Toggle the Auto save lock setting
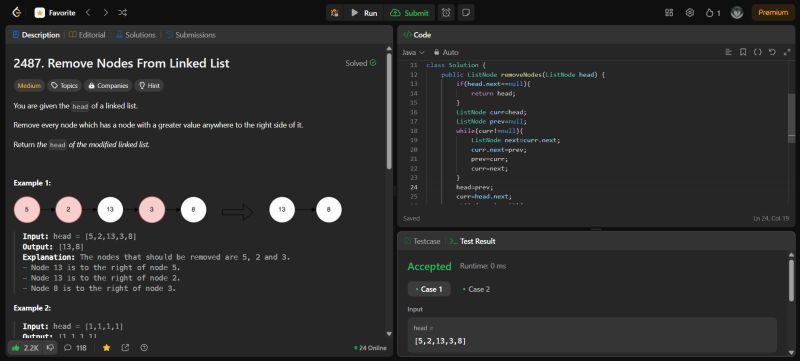Viewport: 800px width, 361px height. pos(446,53)
